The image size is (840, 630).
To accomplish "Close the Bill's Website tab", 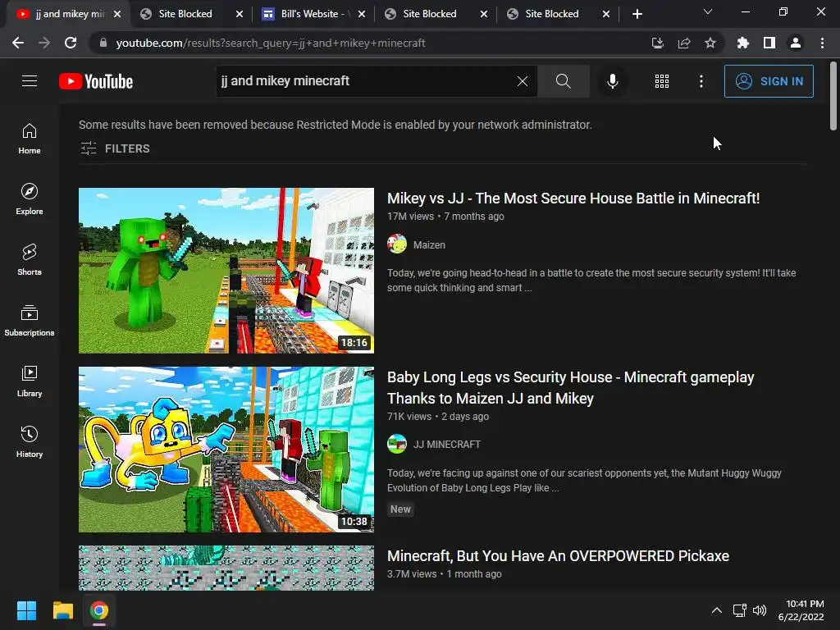I will 362,14.
